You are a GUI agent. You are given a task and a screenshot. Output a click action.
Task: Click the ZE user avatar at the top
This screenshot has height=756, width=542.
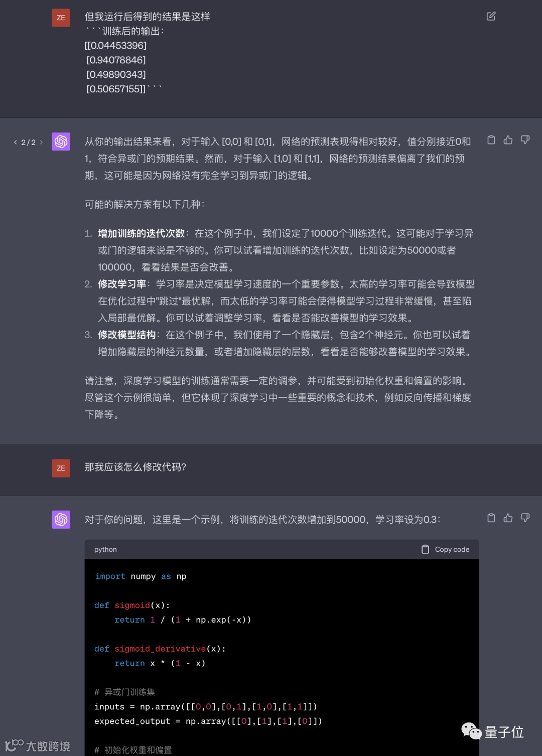coord(61,18)
